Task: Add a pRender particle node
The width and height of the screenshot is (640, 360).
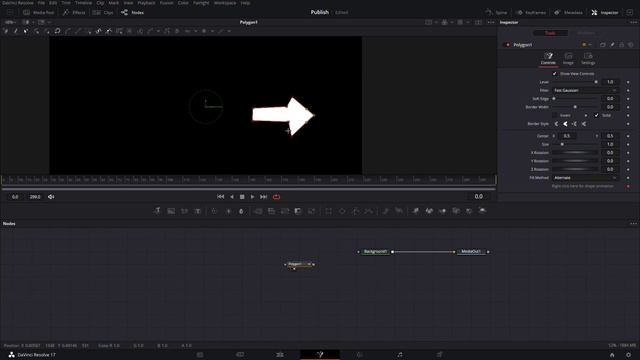Action: click(x=399, y=211)
